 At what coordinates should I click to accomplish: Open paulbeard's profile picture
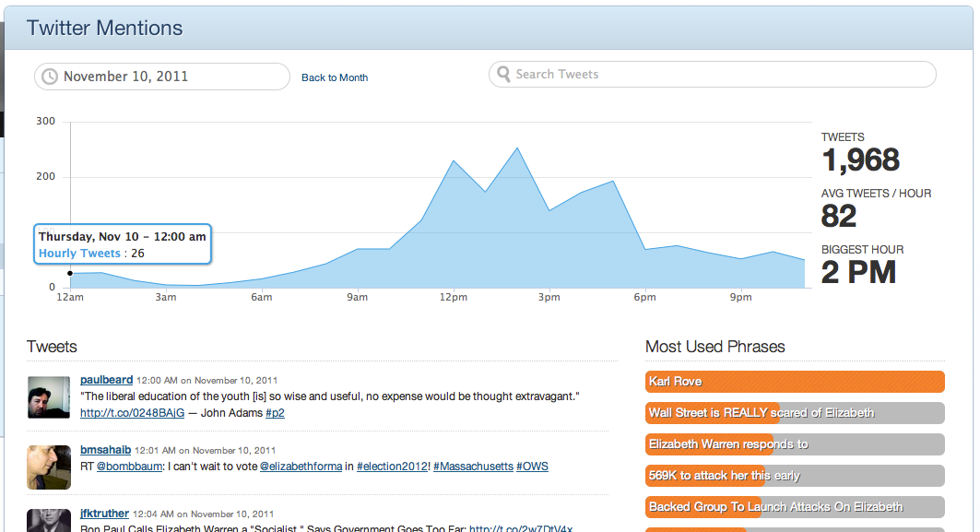pyautogui.click(x=49, y=397)
